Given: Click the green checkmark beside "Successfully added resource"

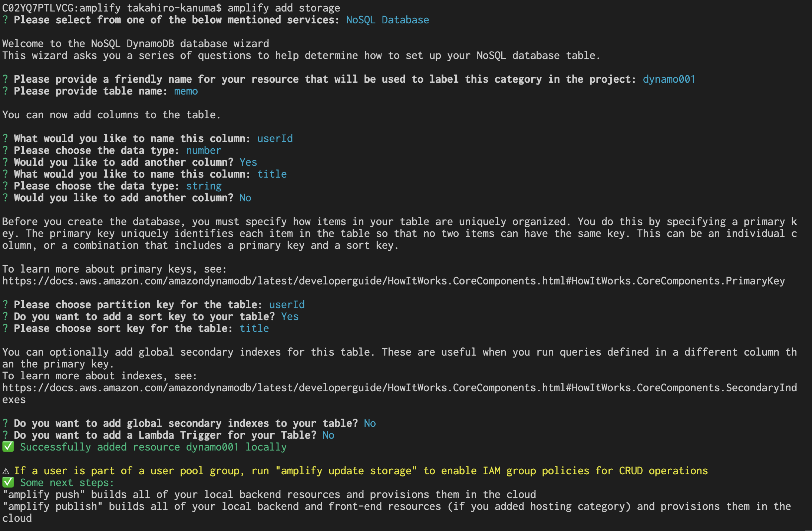Looking at the screenshot, I should coord(8,447).
